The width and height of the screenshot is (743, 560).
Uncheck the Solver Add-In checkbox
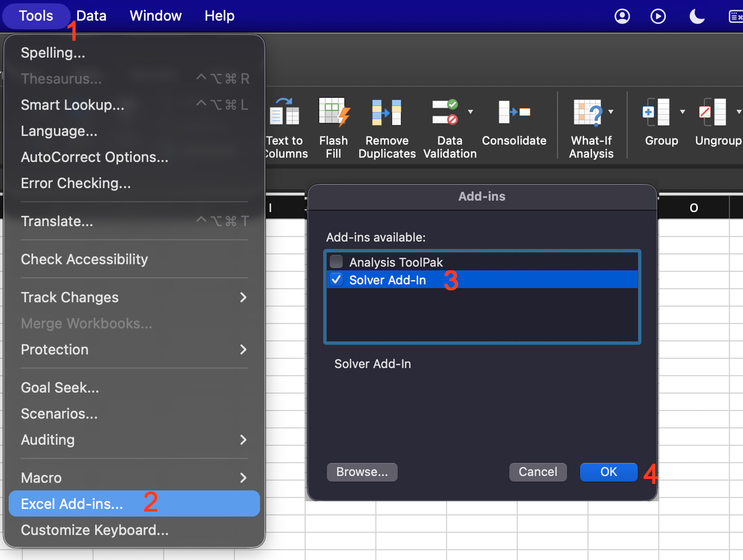click(336, 279)
